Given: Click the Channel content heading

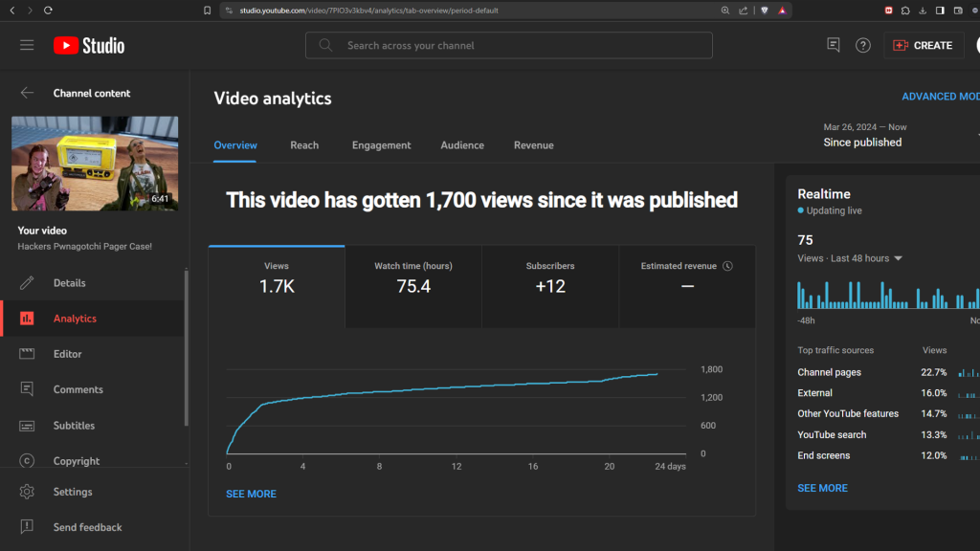Looking at the screenshot, I should coord(92,93).
